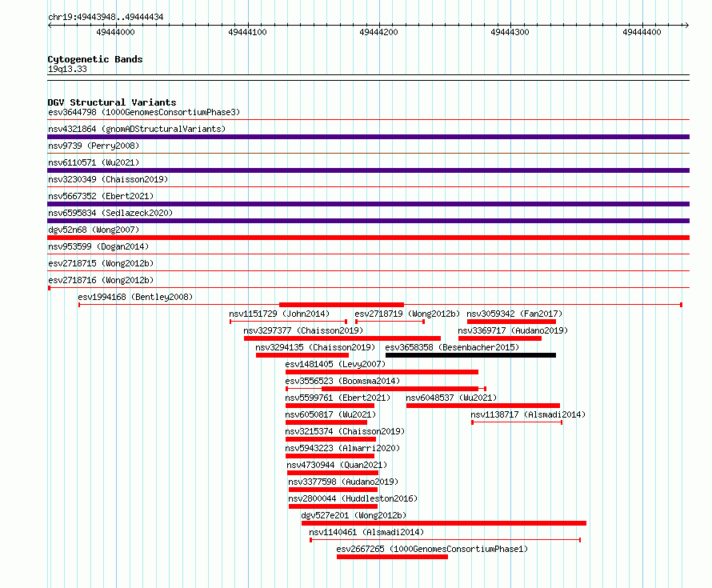Open nsv3230349 (Chaisson2019) entry
Image resolution: width=712 pixels, height=588 pixels.
[x=108, y=179]
